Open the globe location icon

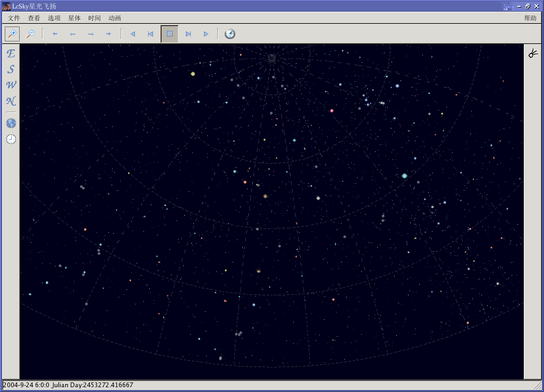coord(11,123)
